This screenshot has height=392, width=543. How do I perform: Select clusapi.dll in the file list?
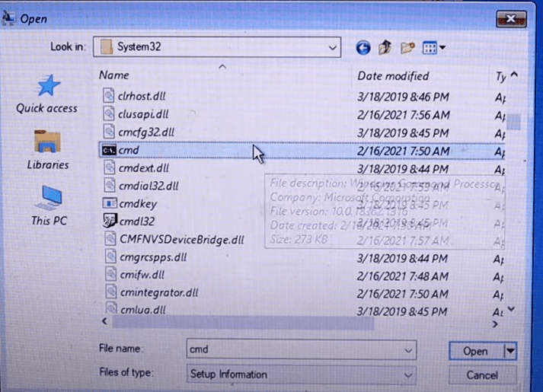(x=145, y=115)
